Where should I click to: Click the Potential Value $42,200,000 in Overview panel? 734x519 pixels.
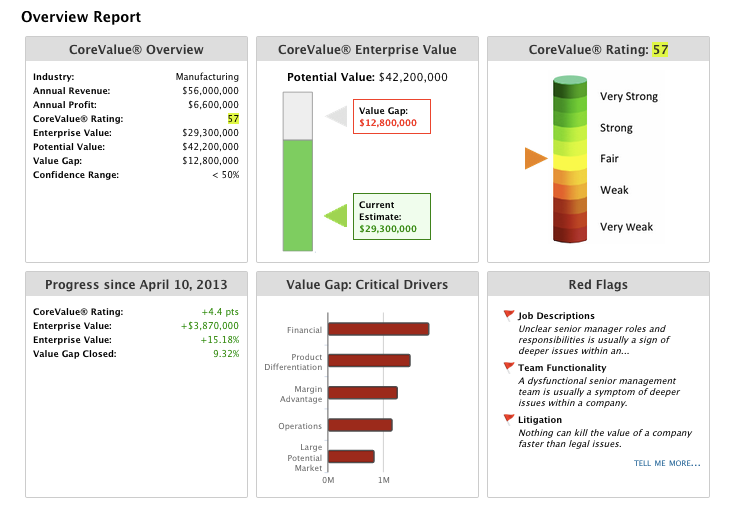(210, 146)
